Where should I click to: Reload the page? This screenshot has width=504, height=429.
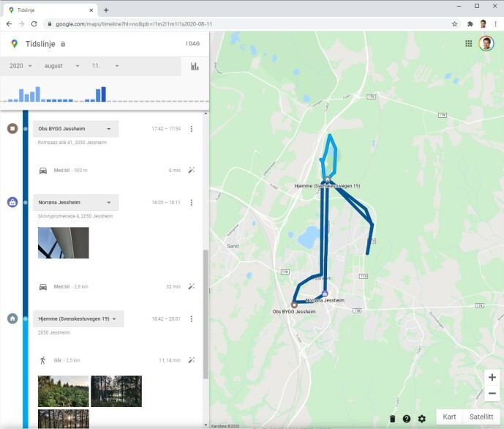(34, 24)
